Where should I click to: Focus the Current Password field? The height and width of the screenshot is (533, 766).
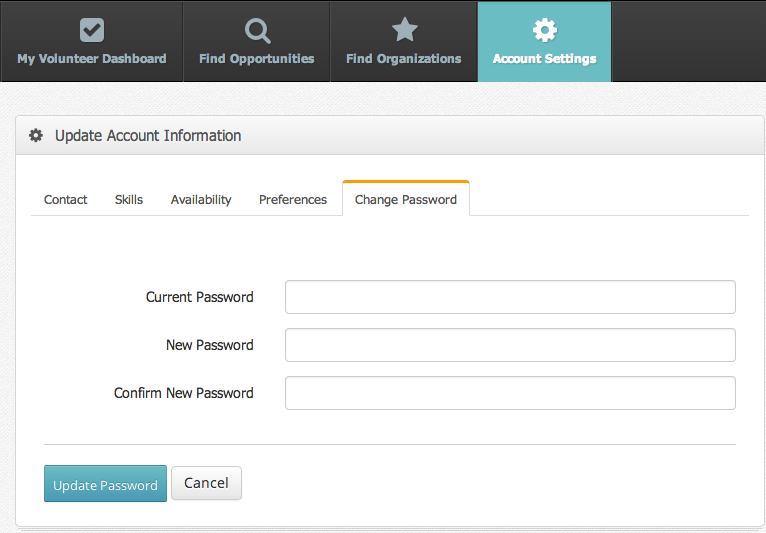[x=510, y=297]
